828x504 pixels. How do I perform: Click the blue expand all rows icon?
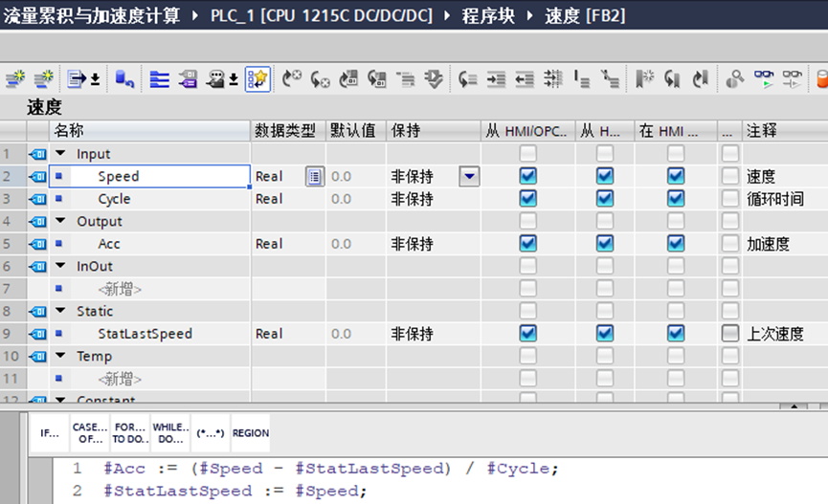tap(159, 79)
